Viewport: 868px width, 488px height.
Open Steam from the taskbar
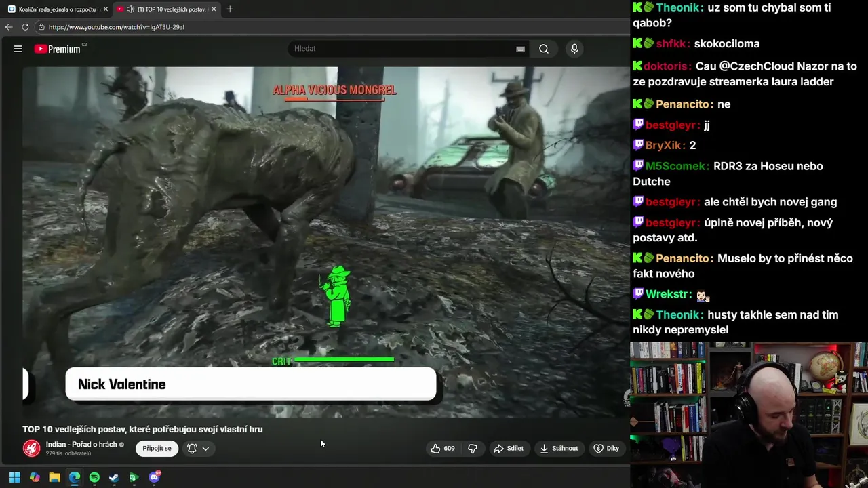114,477
